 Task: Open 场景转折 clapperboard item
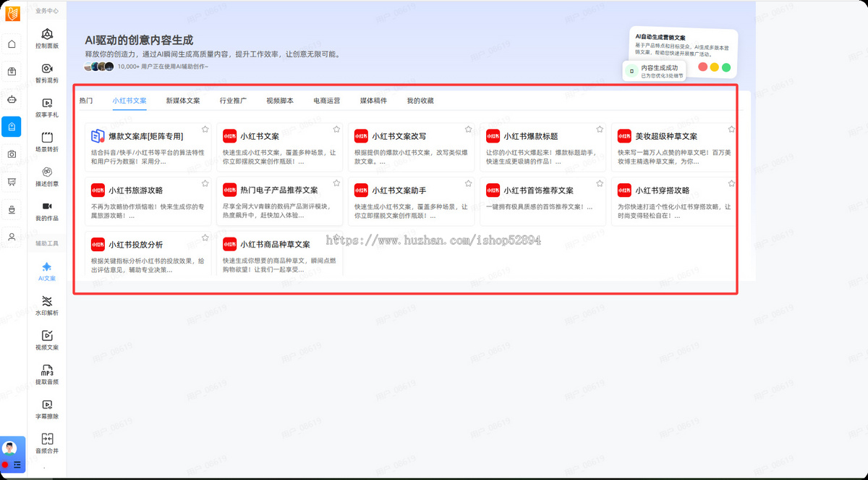(x=47, y=142)
